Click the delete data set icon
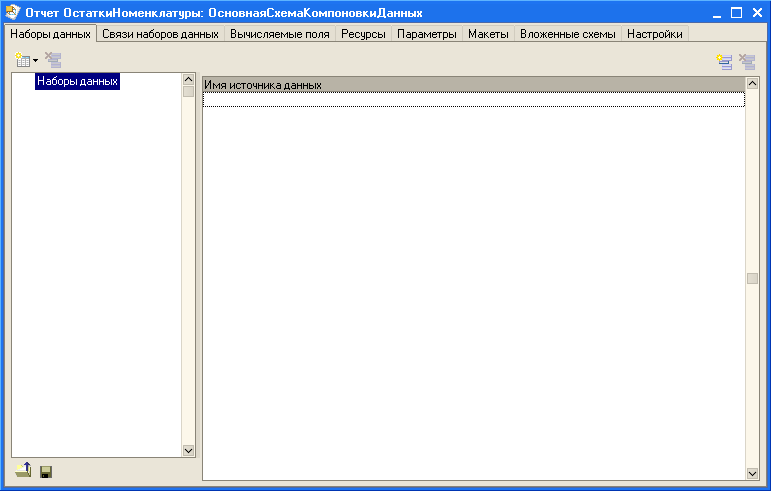Screen dimensions: 771x491 point(53,61)
